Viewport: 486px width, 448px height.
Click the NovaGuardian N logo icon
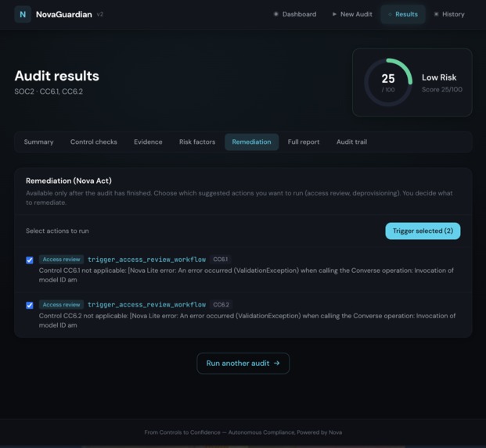tap(23, 14)
